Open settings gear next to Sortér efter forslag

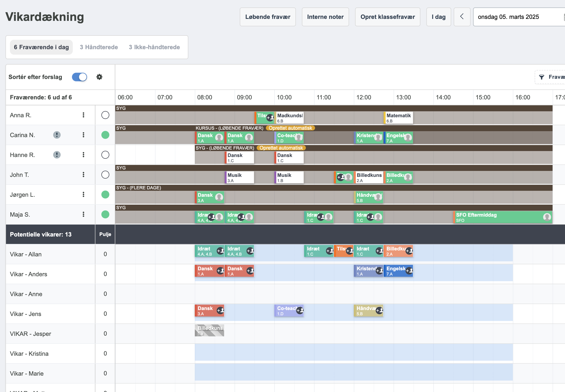[99, 77]
